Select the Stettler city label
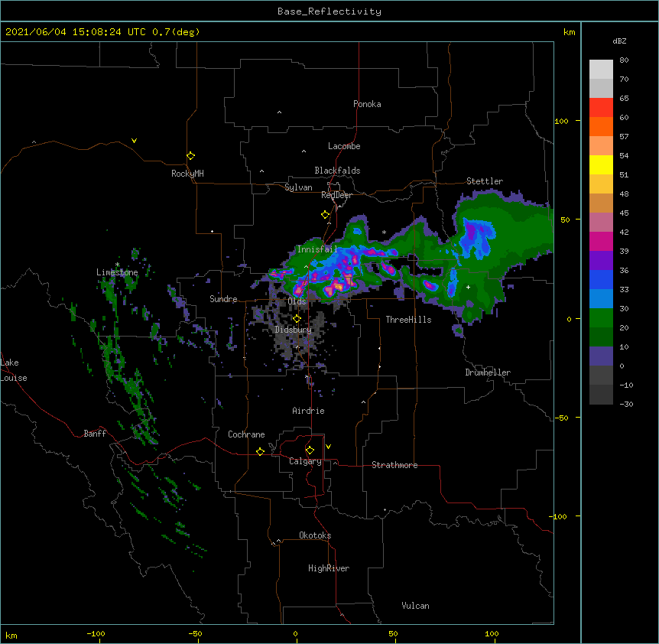The height and width of the screenshot is (644, 659). click(485, 181)
